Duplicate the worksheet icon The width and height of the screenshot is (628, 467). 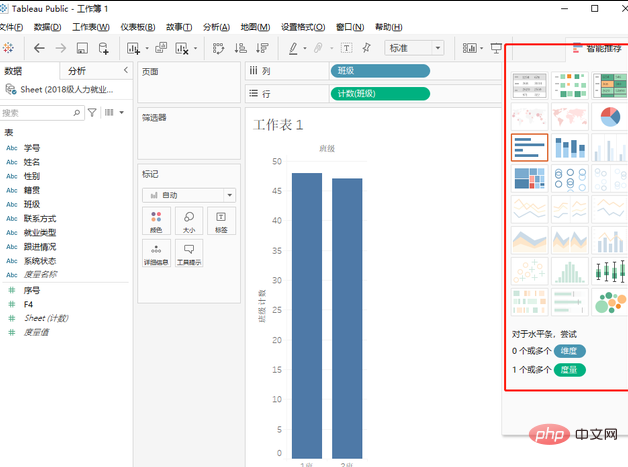click(161, 48)
